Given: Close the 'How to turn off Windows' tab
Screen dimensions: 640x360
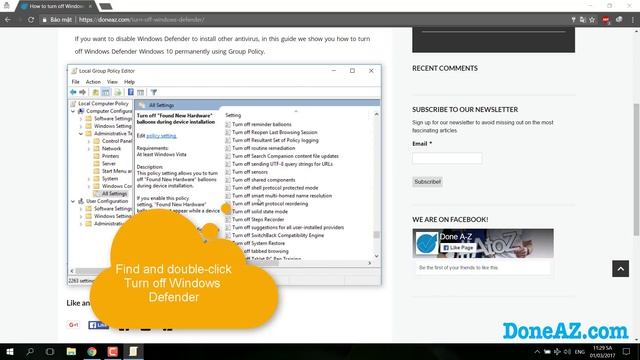Looking at the screenshot, I should click(x=90, y=6).
